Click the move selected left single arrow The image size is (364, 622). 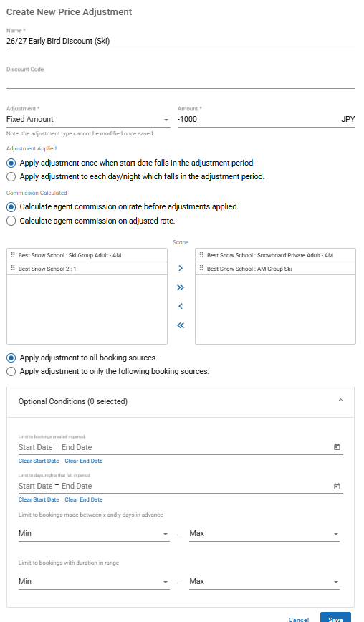(x=181, y=306)
